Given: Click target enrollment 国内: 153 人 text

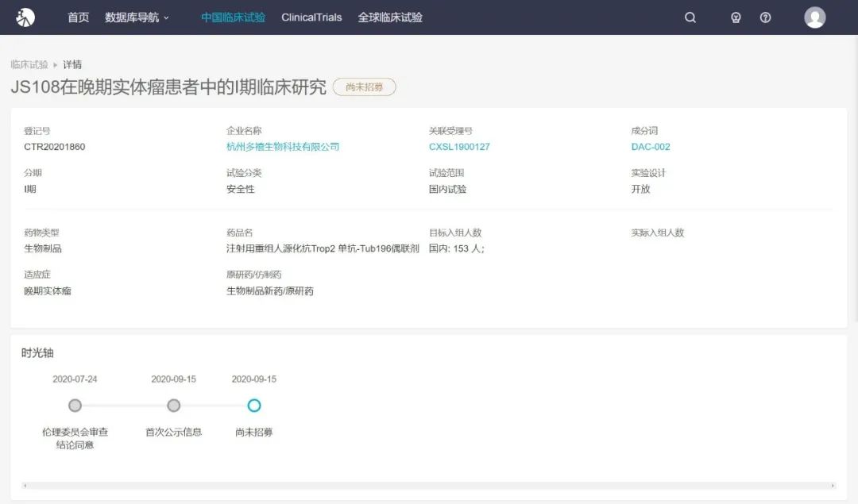Looking at the screenshot, I should click(456, 248).
